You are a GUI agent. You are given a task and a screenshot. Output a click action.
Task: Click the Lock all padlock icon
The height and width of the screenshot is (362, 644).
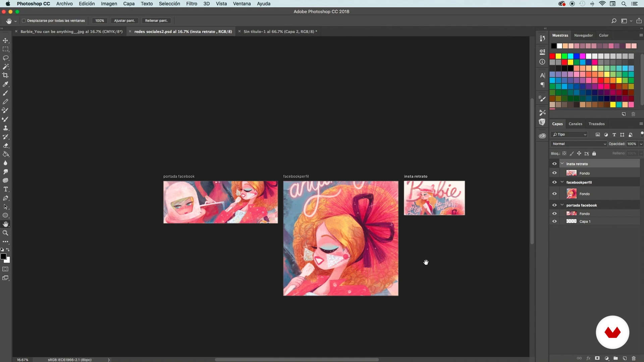(x=594, y=154)
